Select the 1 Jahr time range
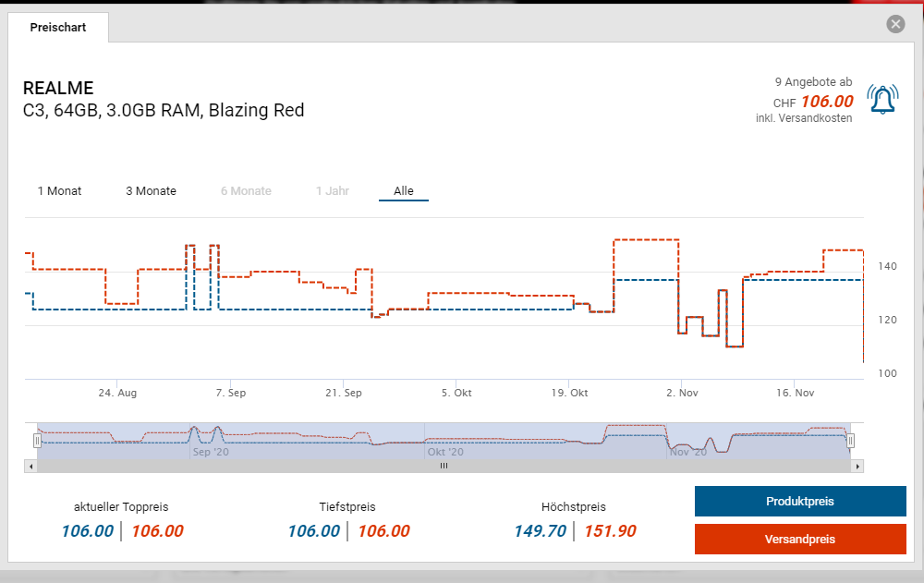This screenshot has width=924, height=583. coord(332,191)
